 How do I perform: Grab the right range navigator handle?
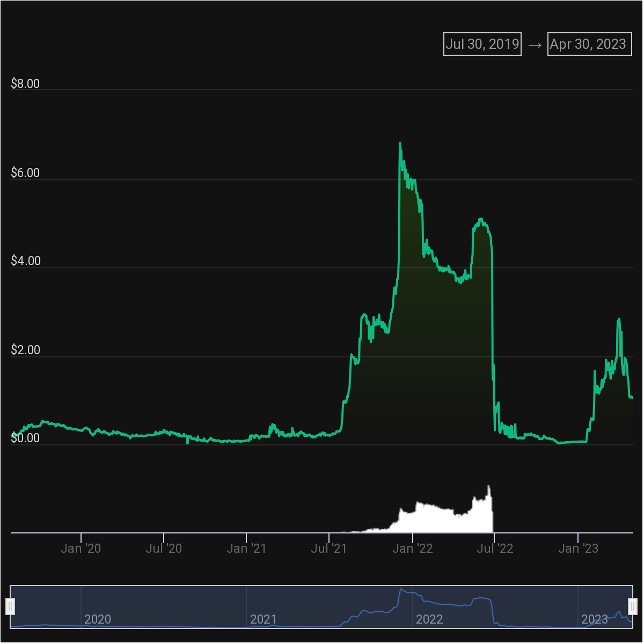pos(633,606)
